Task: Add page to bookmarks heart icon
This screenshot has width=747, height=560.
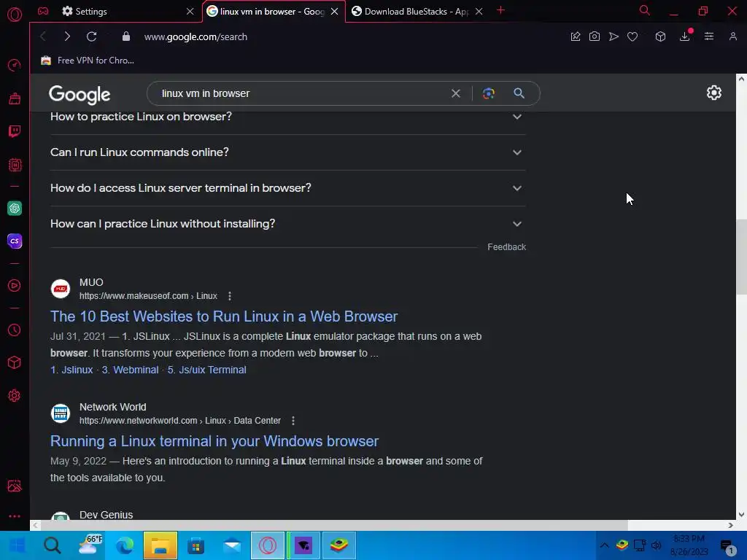Action: [632, 36]
